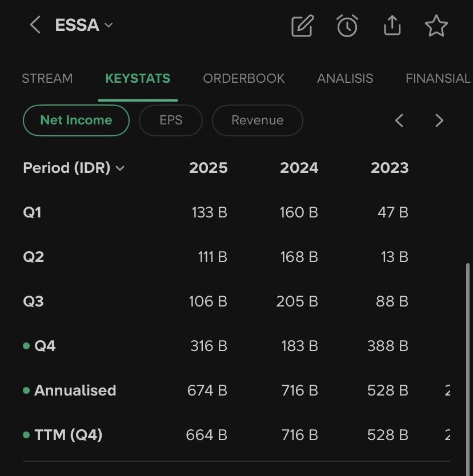473x476 pixels.
Task: Go to the ANALISIS tab
Action: click(345, 79)
